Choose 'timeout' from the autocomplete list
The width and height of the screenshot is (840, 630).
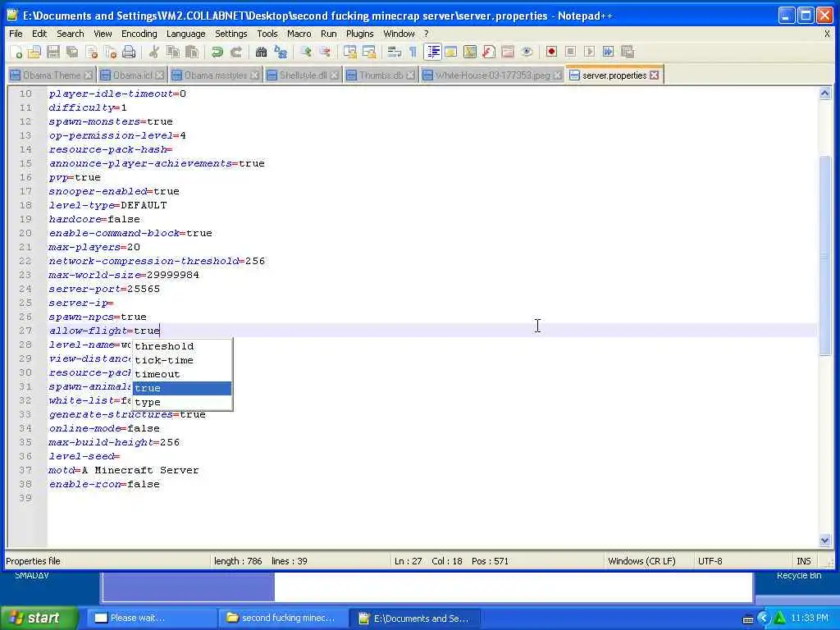click(182, 374)
